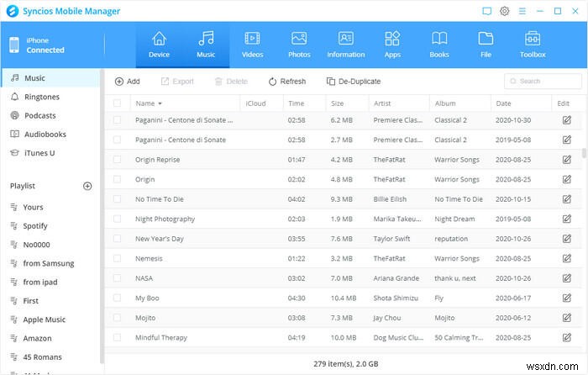Edit the NASA song info
588x375 pixels.
point(567,278)
